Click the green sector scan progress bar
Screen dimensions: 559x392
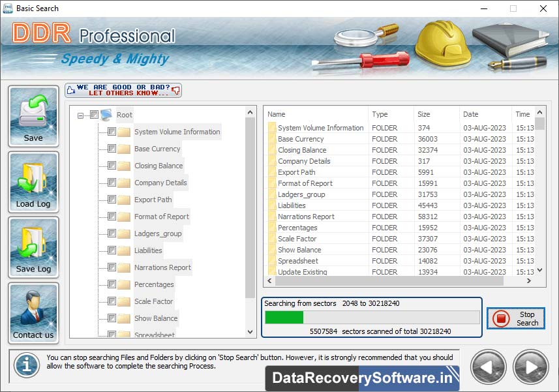pos(284,317)
